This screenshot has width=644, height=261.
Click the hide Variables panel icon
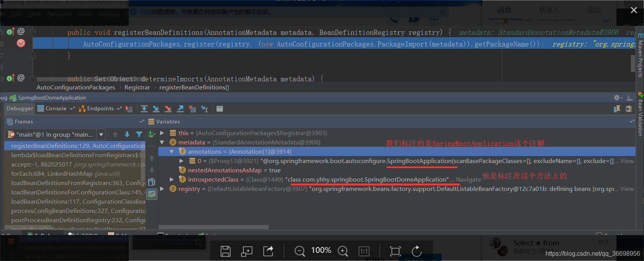632,122
